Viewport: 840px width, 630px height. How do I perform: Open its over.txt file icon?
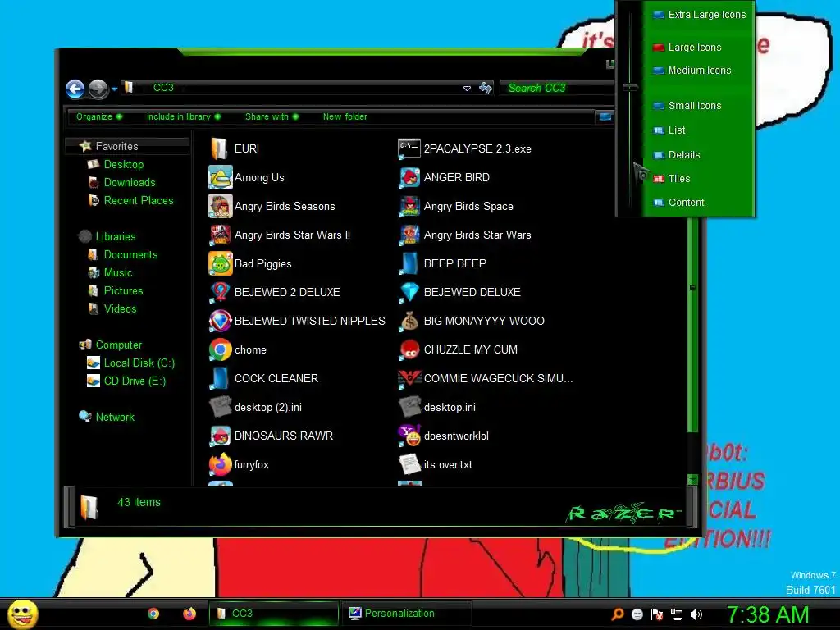410,464
